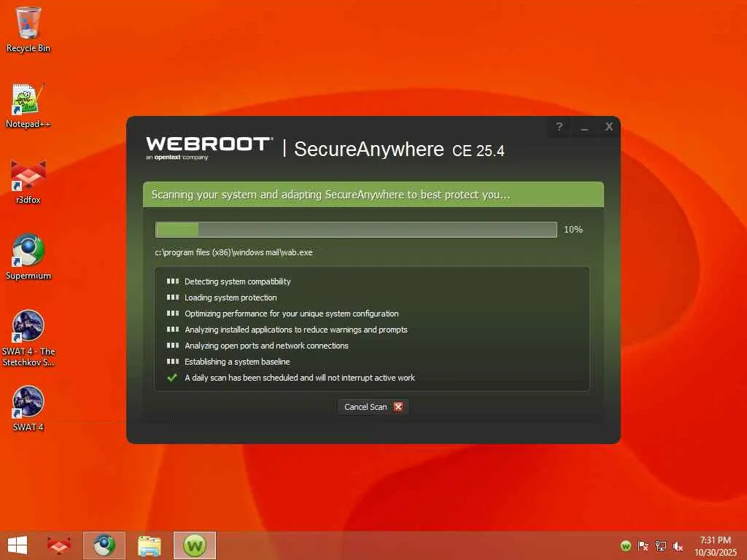Click 'Optimizing performance for your unique system configuration'
Image resolution: width=747 pixels, height=560 pixels.
292,314
